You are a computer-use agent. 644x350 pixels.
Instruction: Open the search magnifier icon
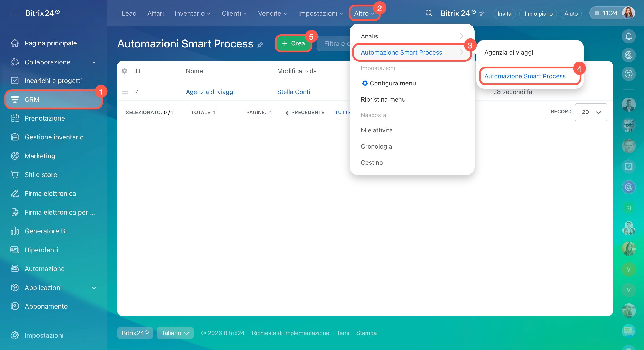429,13
